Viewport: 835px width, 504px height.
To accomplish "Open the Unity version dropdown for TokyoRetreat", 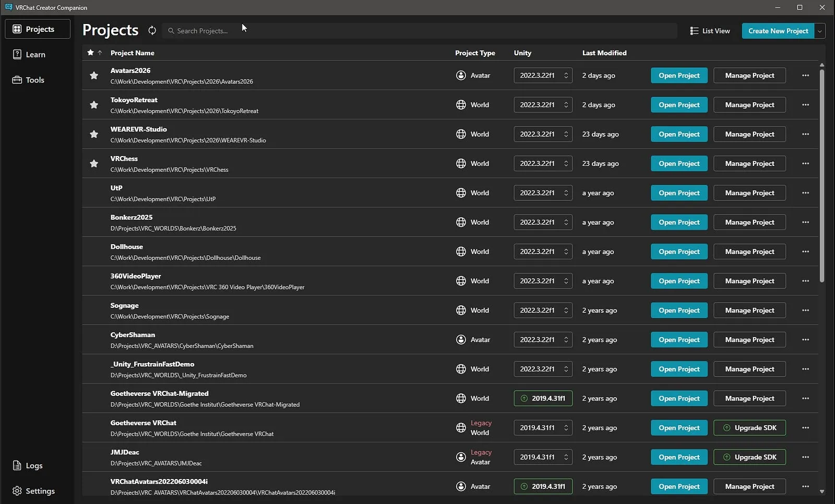I will tap(543, 105).
